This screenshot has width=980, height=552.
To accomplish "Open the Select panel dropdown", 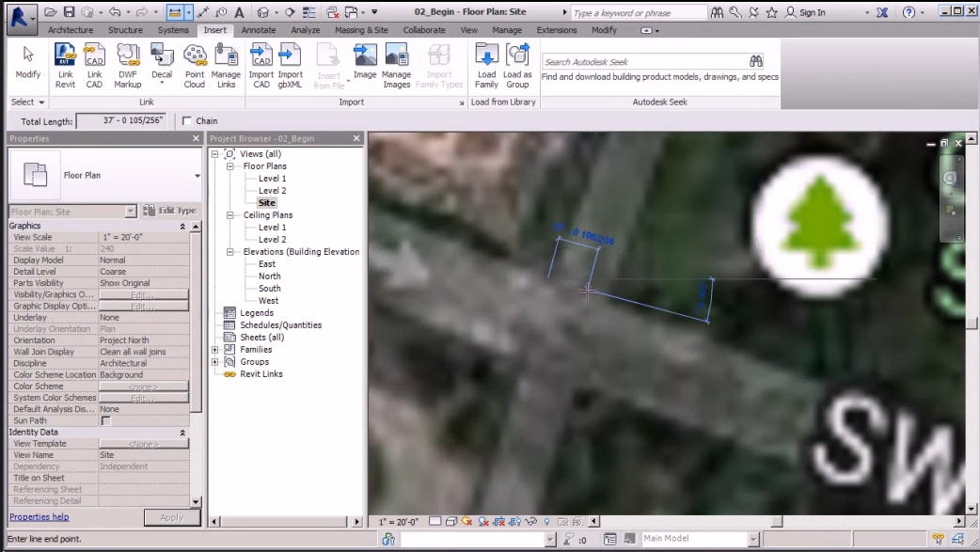I will tap(28, 102).
